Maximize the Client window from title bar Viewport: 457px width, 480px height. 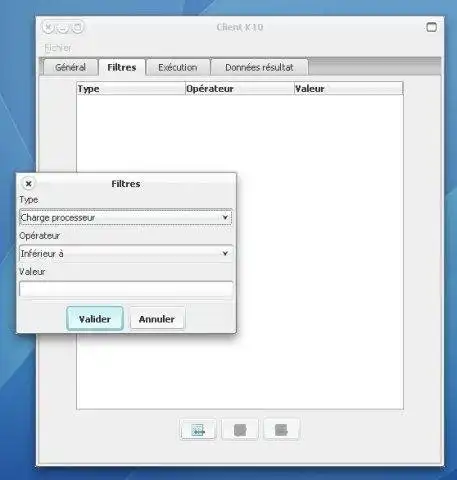click(x=77, y=27)
